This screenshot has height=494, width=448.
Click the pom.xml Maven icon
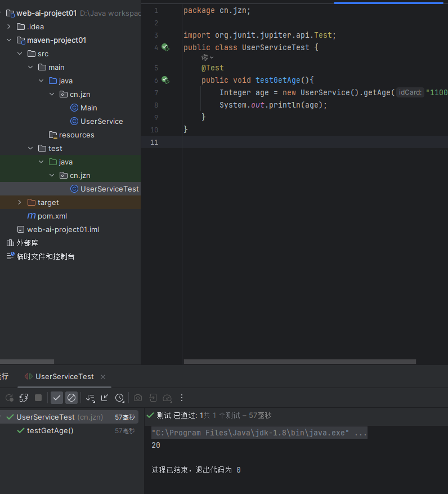(32, 216)
